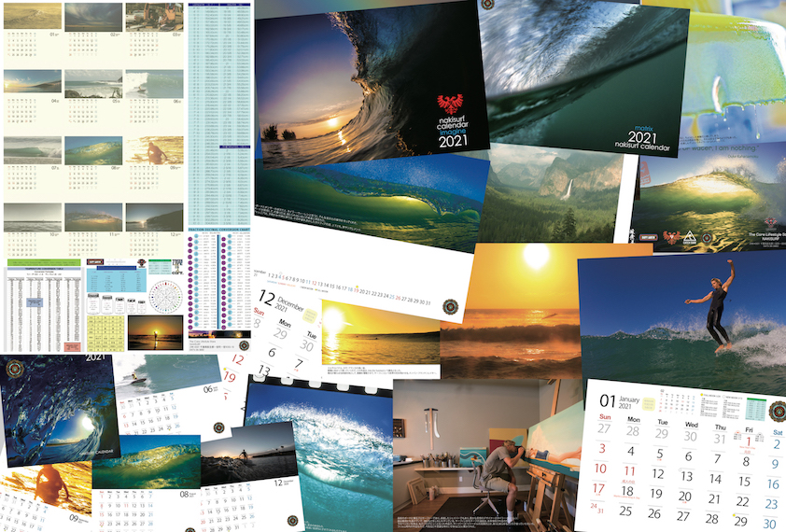Click the mandala emblem on small 12 December page
Viewport: 786px width, 532px height.
click(x=292, y=521)
